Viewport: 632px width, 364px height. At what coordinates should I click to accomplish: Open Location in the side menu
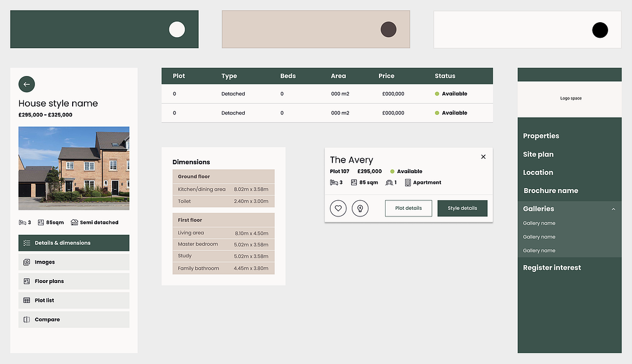(538, 173)
